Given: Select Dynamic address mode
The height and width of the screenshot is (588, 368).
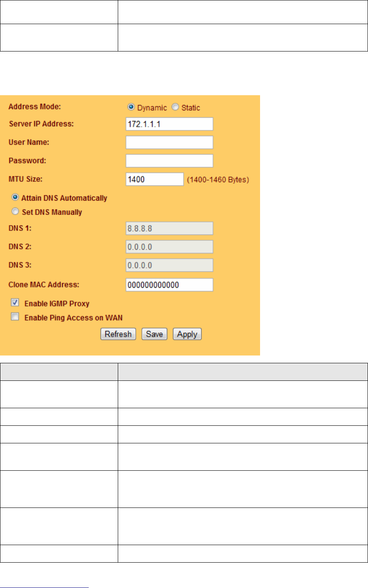Looking at the screenshot, I should tap(131, 107).
